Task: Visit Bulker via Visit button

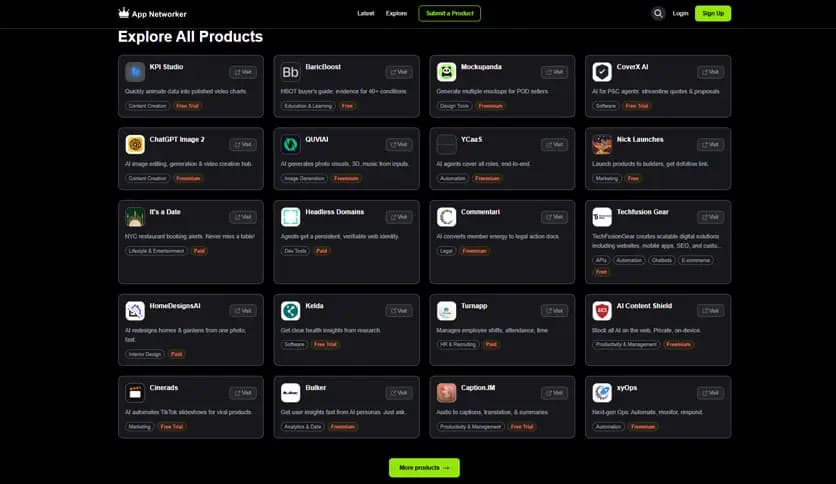Action: [399, 393]
